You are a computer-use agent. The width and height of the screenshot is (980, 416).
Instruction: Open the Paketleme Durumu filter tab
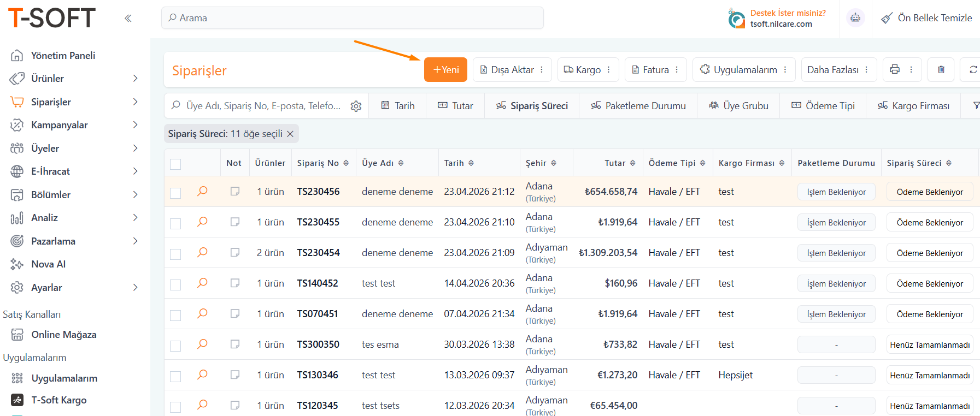[x=638, y=106]
